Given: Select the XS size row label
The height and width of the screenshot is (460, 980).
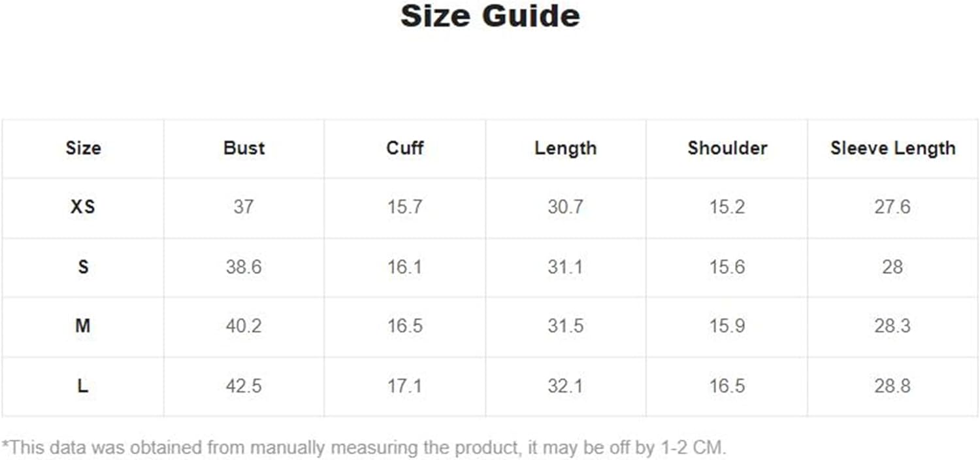Looking at the screenshot, I should 83,207.
